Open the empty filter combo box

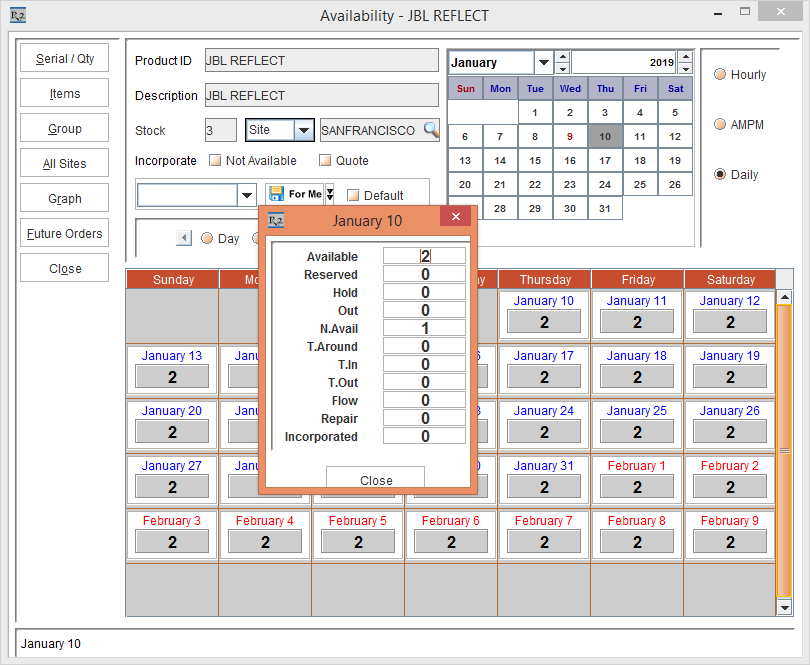point(246,195)
